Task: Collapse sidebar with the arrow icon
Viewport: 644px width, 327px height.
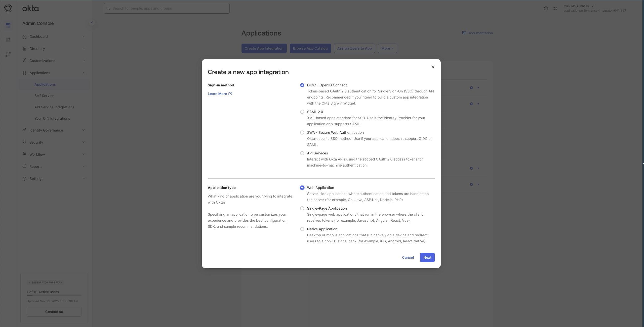Action: (92, 23)
